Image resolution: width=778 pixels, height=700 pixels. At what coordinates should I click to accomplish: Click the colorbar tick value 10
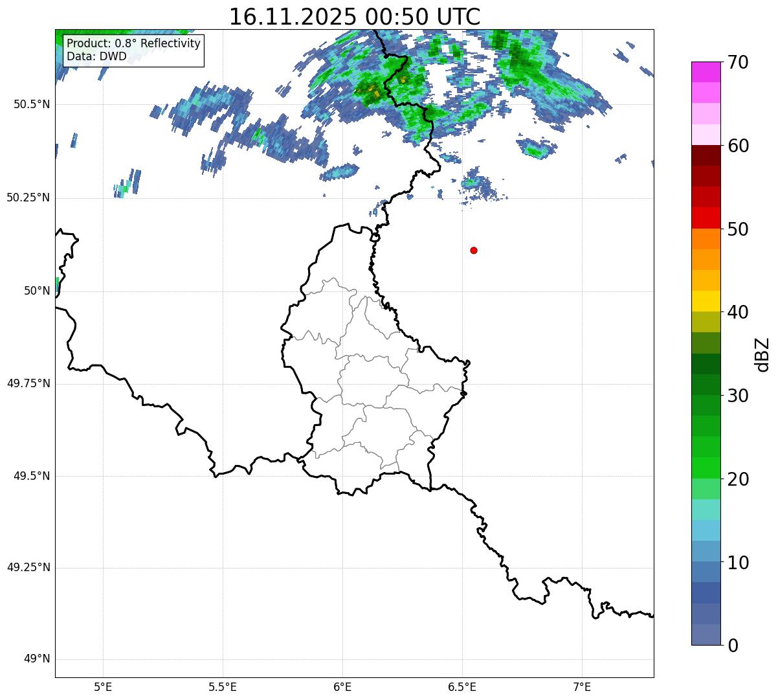pos(738,562)
